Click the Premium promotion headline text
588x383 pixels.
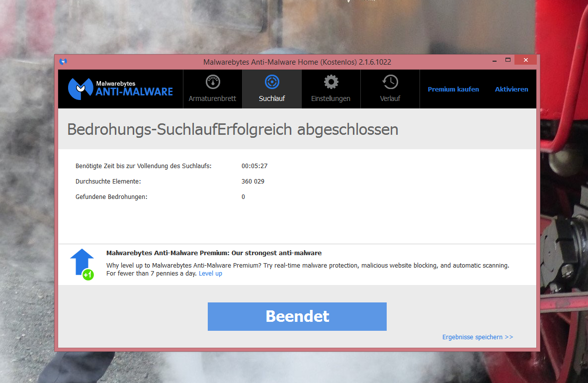pos(214,253)
